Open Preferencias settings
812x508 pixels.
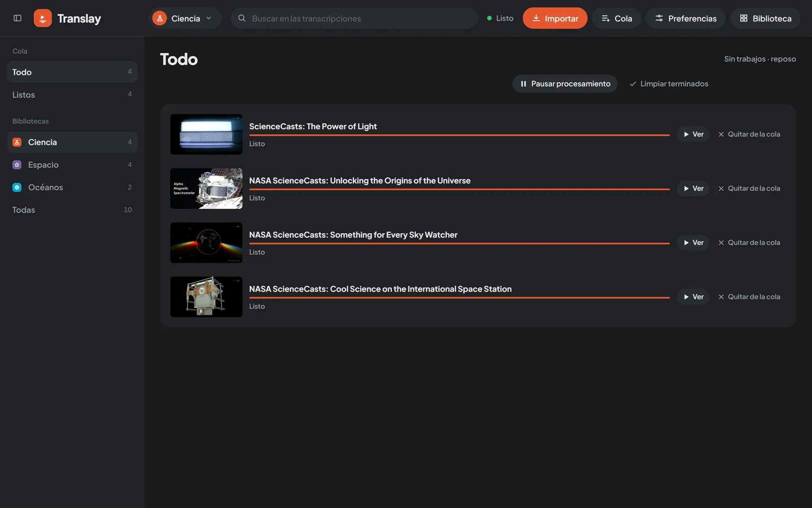[685, 18]
